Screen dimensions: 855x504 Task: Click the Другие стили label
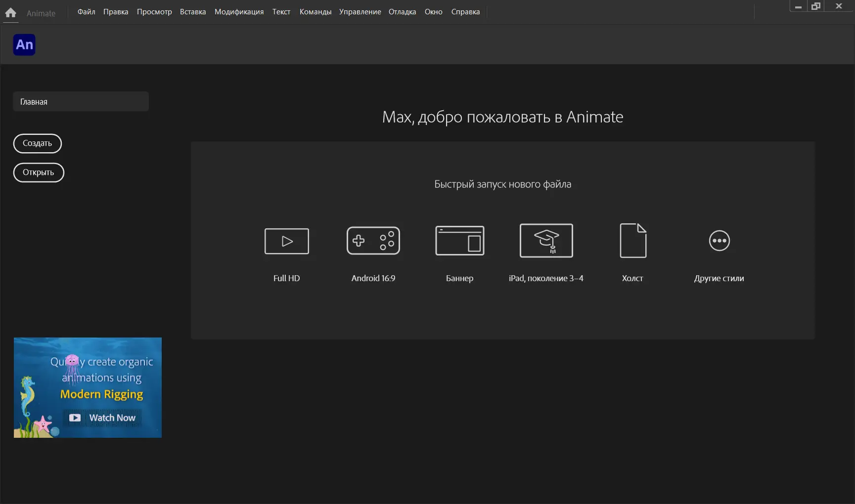(719, 278)
